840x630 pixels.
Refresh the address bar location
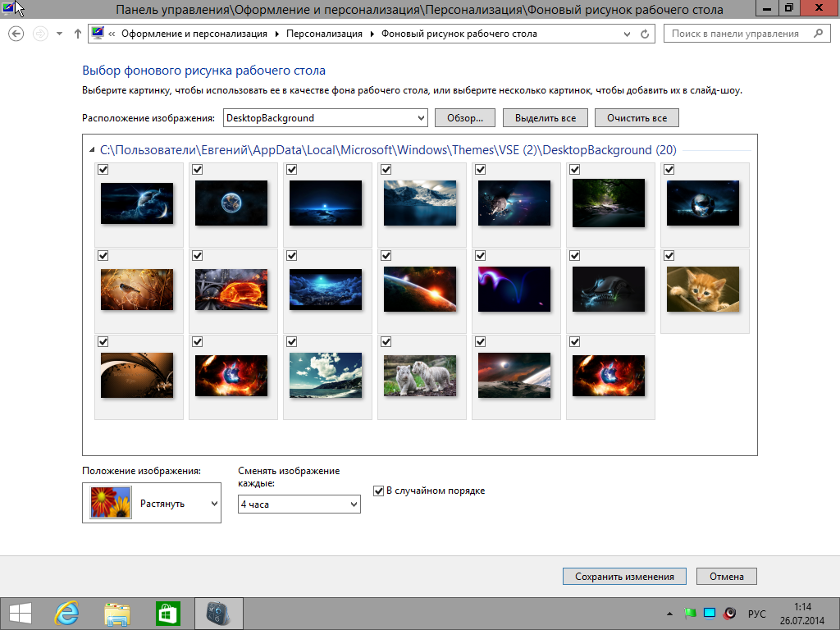645,34
